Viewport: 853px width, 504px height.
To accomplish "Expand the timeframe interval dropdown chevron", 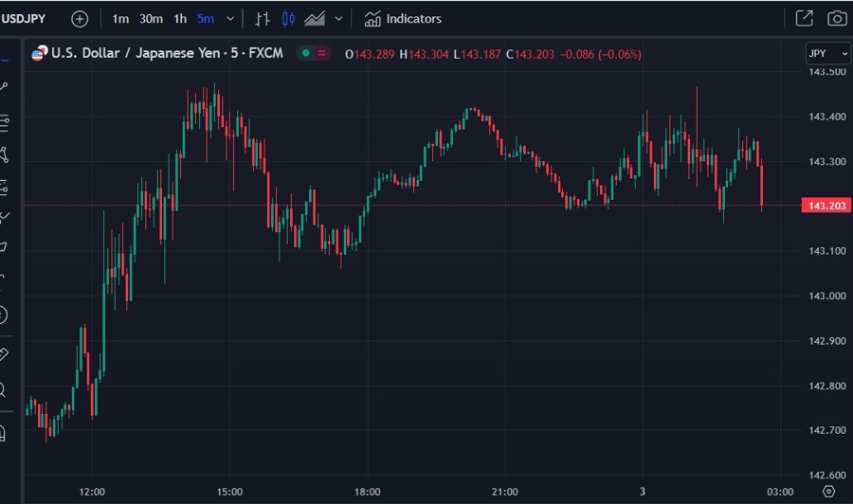I will click(x=230, y=19).
